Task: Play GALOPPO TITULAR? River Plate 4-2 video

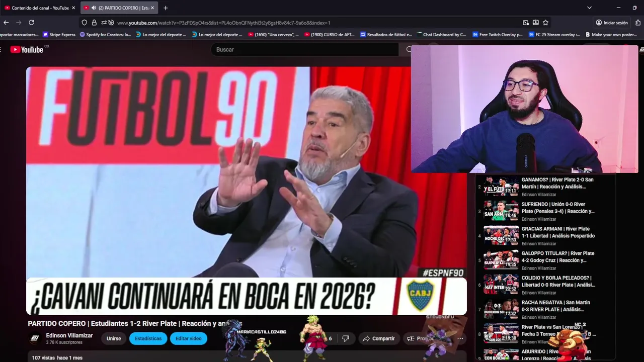Action: click(501, 260)
